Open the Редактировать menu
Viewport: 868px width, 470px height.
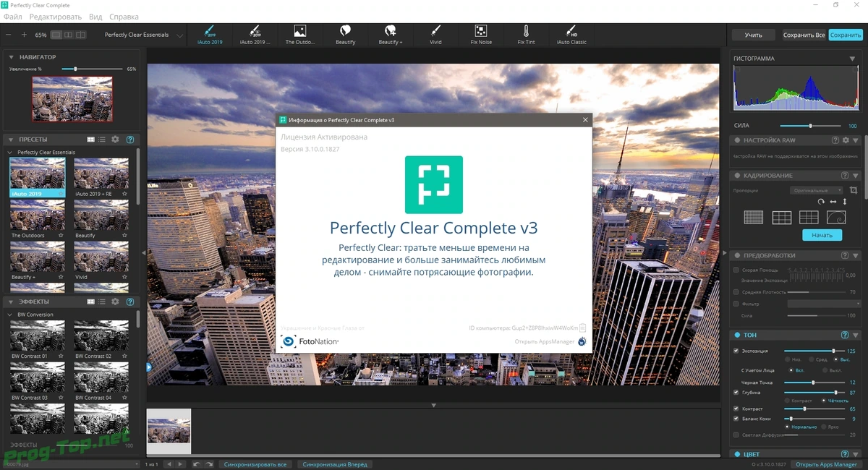56,17
